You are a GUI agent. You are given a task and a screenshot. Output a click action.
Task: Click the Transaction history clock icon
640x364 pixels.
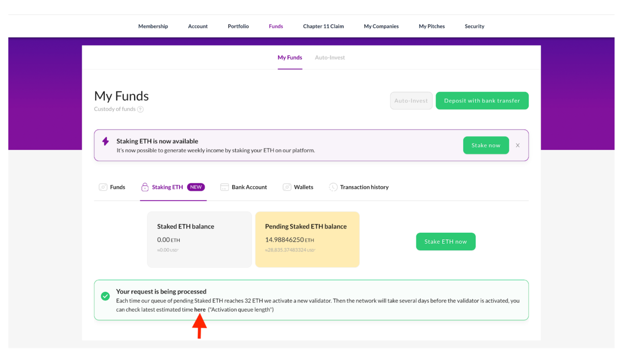point(333,187)
